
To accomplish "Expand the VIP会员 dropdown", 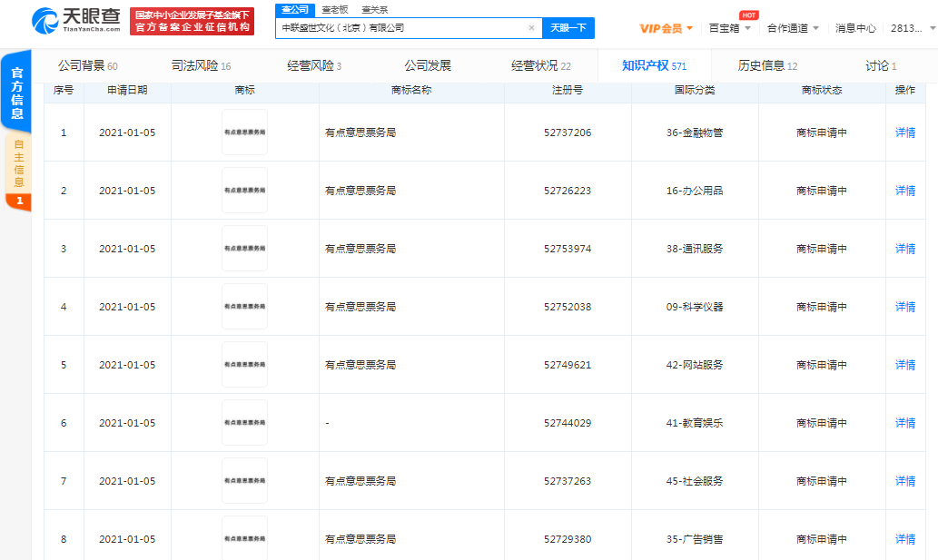I will click(x=666, y=28).
